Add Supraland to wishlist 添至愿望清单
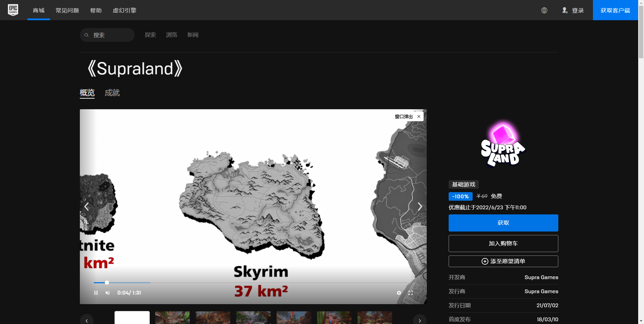 click(503, 261)
